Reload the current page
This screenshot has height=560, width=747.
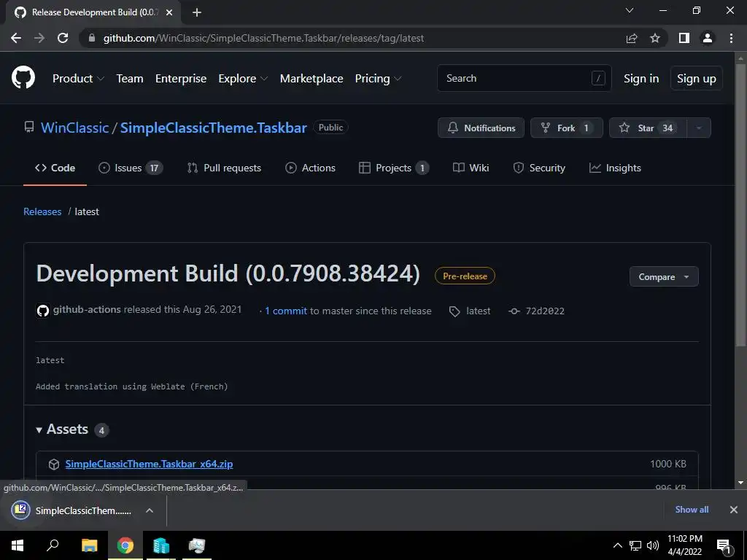point(63,38)
